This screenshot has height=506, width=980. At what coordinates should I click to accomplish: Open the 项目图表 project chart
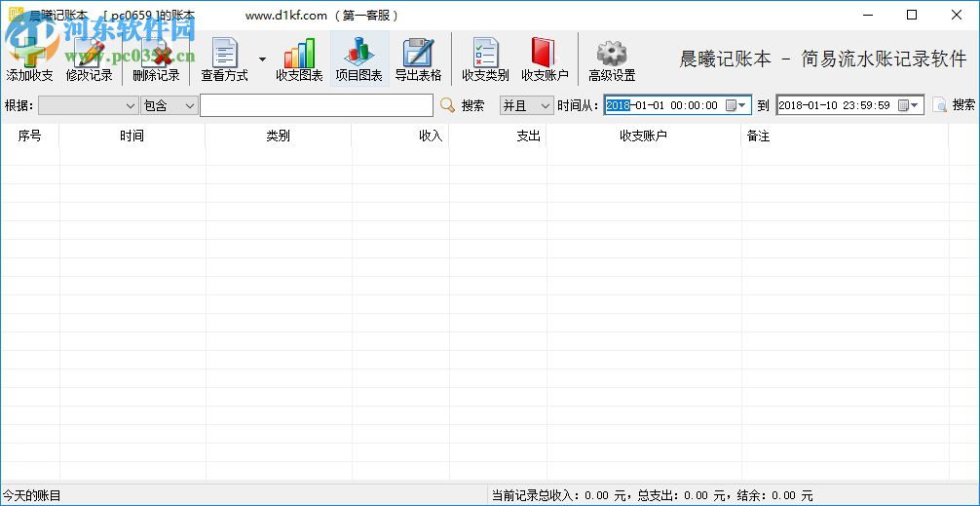click(x=359, y=59)
